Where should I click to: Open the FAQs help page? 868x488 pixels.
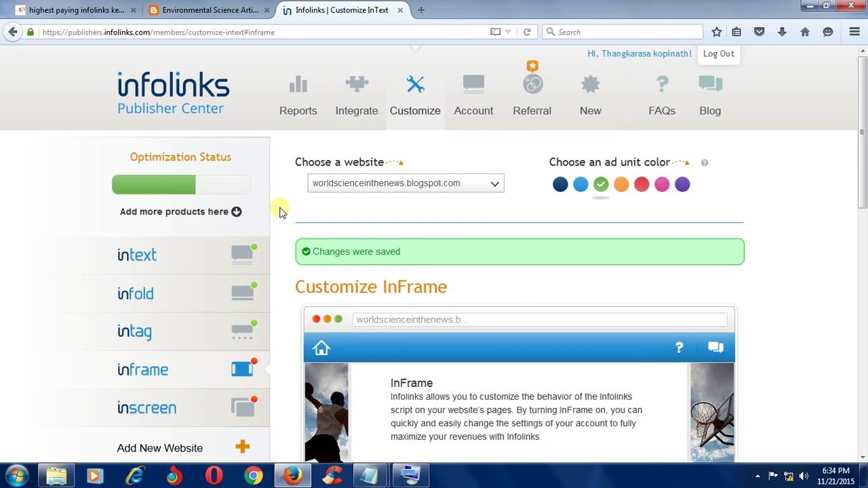(x=662, y=96)
